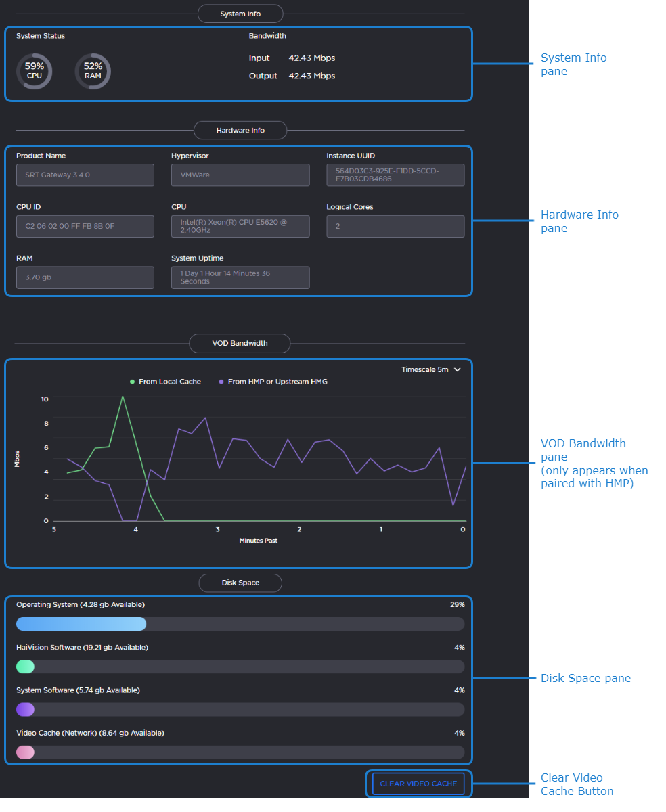Select the Hardware Info section tab
666x812 pixels.
pos(240,130)
